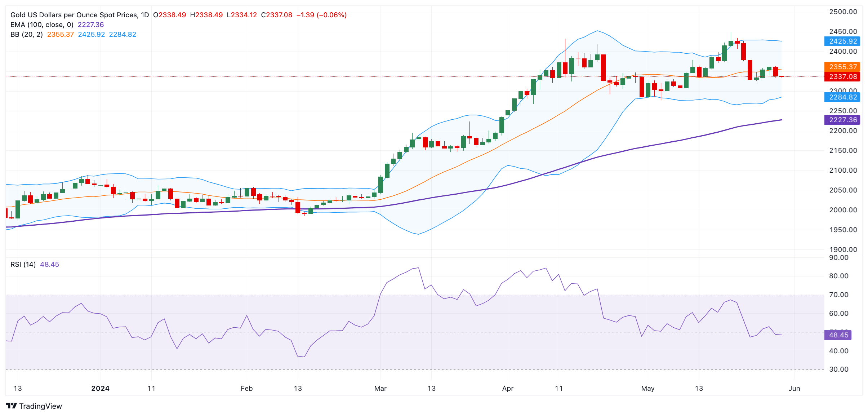This screenshot has width=868, height=416.
Task: Click the TradingView logo icon
Action: click(x=11, y=406)
